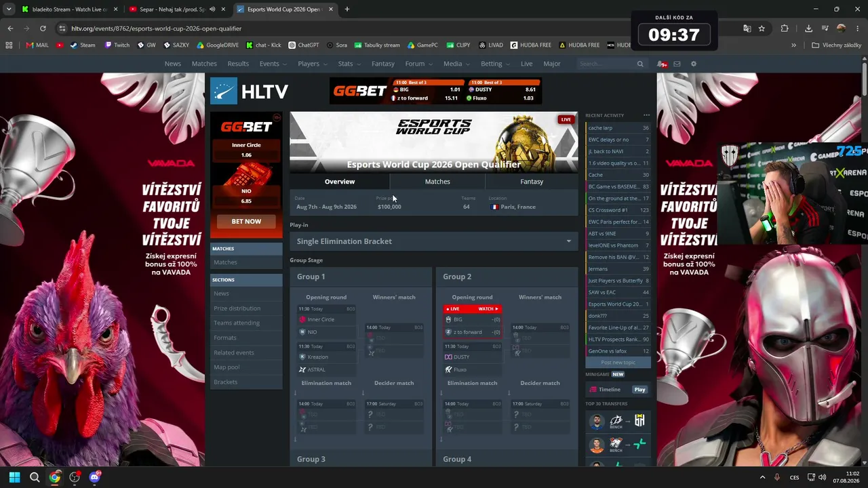Click the Chrome reload button

(43, 28)
